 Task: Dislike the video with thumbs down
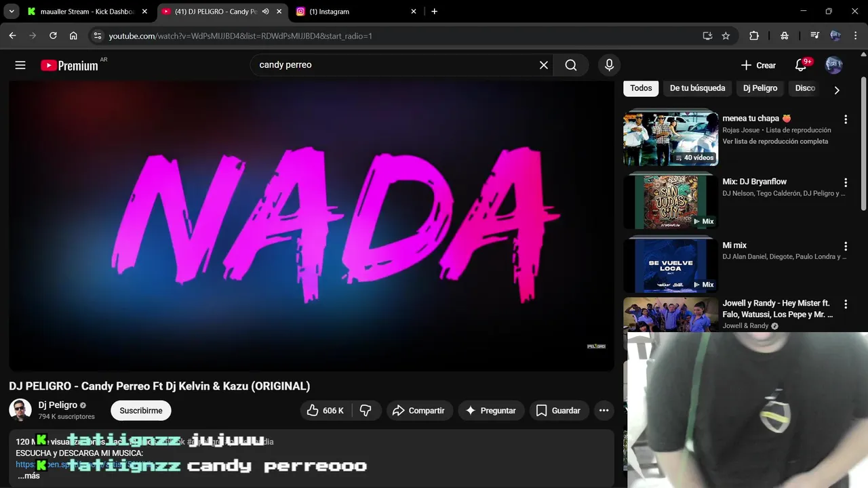(366, 411)
